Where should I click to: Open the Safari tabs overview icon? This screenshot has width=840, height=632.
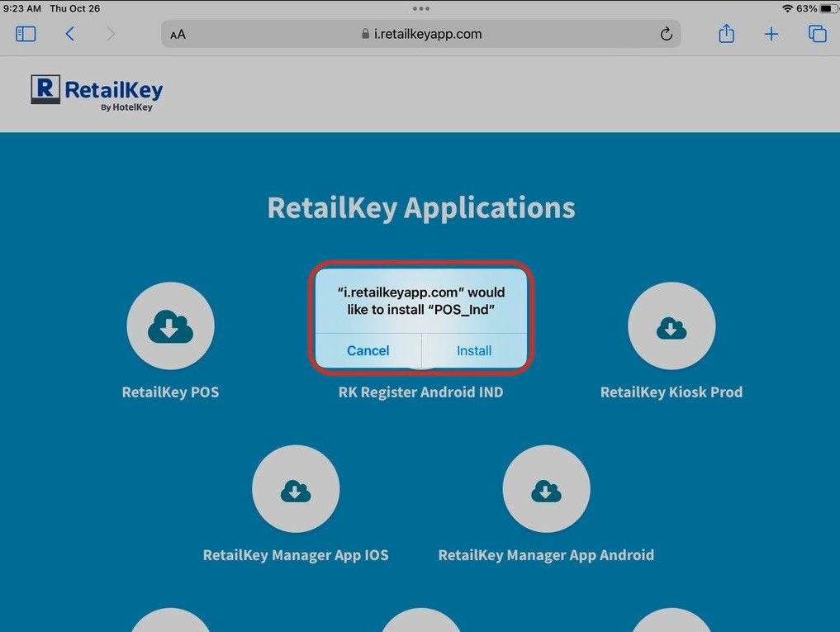pyautogui.click(x=818, y=34)
